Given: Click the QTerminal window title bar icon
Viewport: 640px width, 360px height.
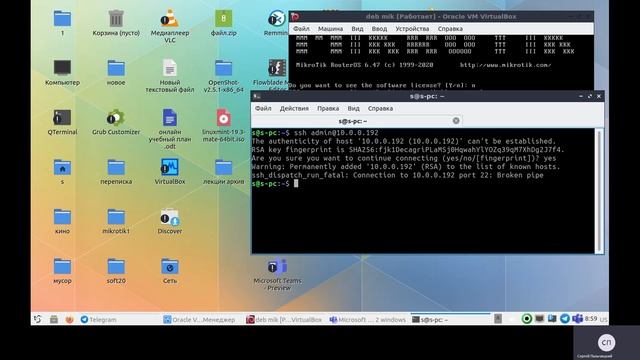Looking at the screenshot, I should coord(257,96).
